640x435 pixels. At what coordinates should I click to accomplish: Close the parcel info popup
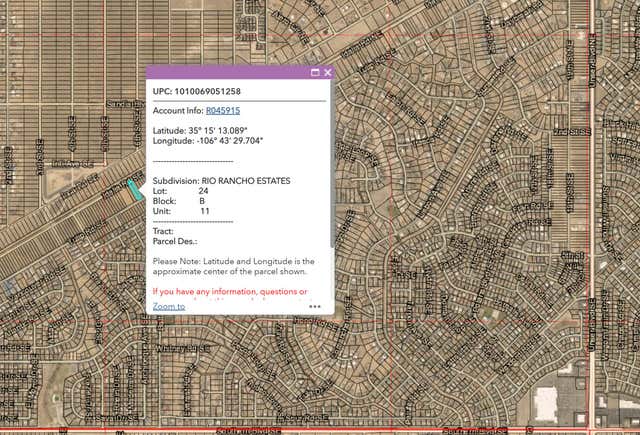(x=327, y=73)
